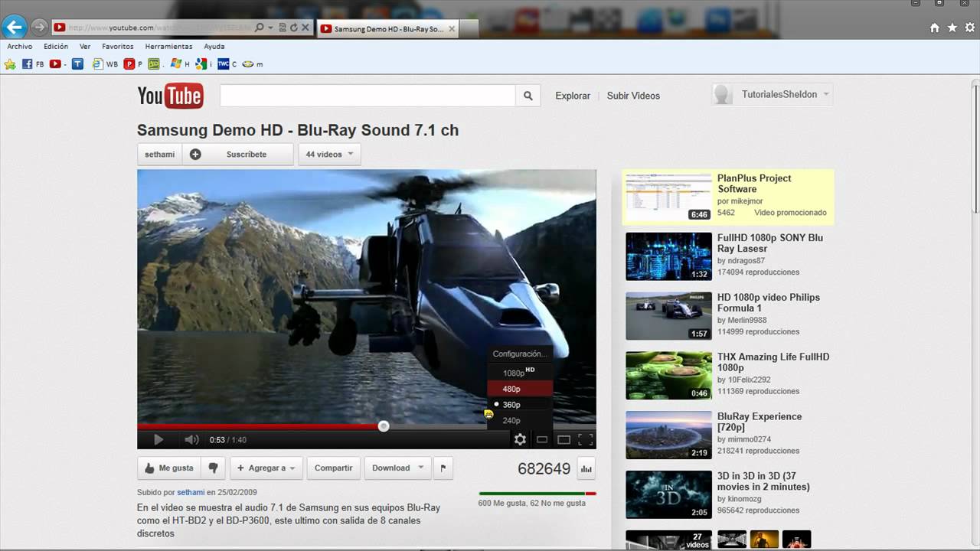Switch to small player size
The width and height of the screenshot is (980, 551).
coord(542,439)
